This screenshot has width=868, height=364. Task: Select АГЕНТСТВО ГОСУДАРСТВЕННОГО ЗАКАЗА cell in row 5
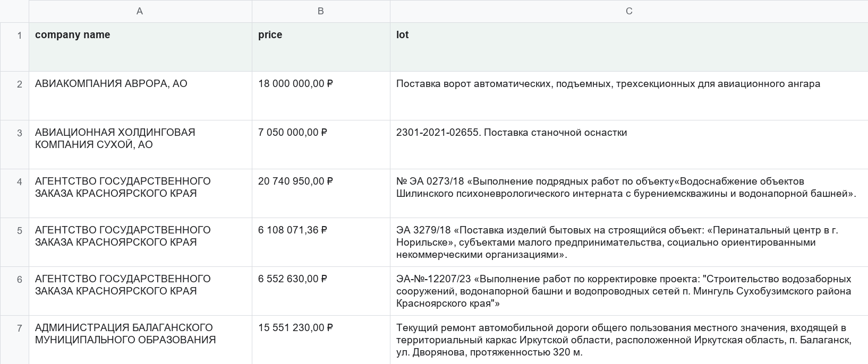tap(140, 242)
